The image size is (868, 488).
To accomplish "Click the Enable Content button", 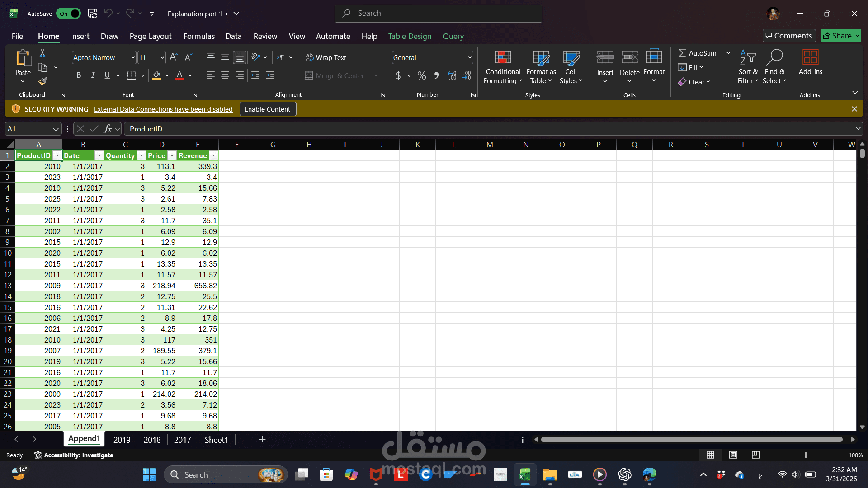I will [x=268, y=109].
